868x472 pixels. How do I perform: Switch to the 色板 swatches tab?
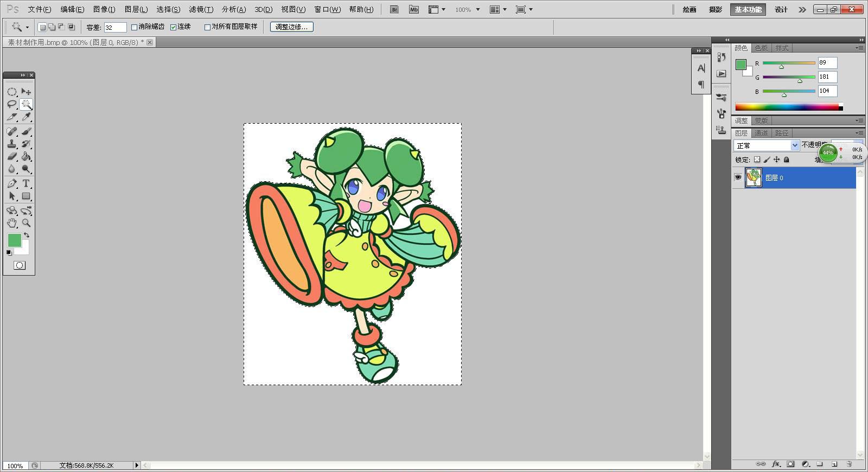[761, 48]
